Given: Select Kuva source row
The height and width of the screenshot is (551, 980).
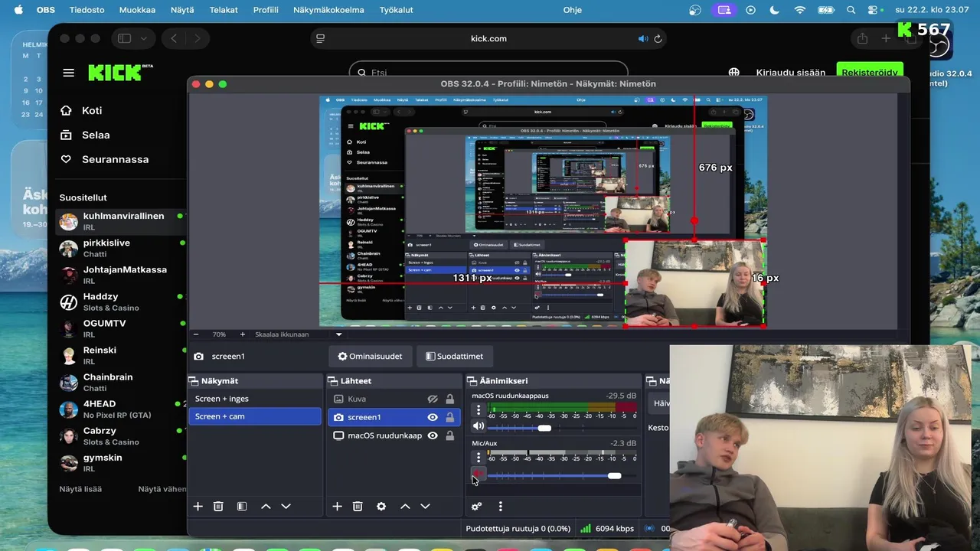Looking at the screenshot, I should pyautogui.click(x=394, y=399).
